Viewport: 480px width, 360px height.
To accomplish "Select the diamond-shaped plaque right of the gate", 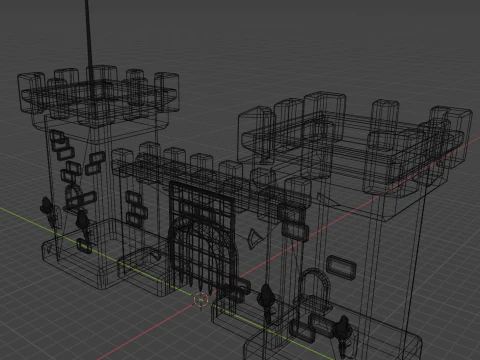I will pos(254,238).
